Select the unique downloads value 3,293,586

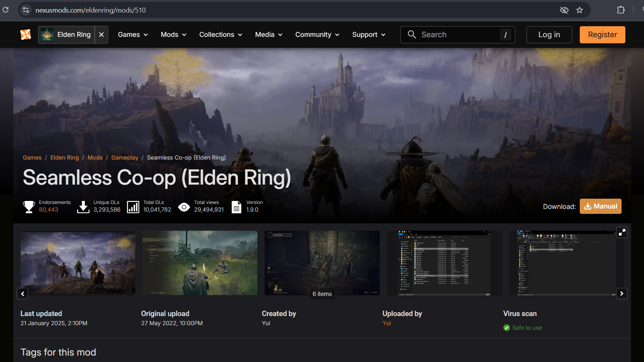pos(107,210)
